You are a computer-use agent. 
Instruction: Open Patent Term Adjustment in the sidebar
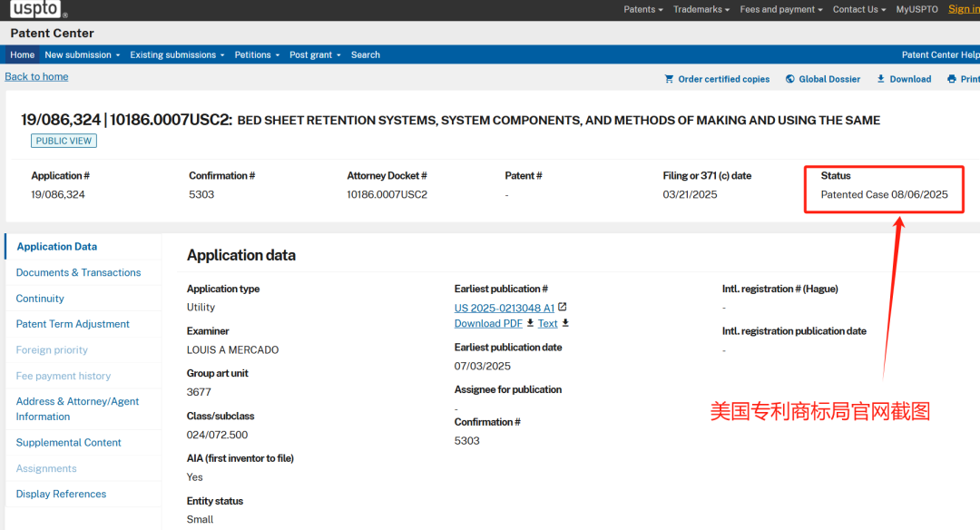[73, 324]
